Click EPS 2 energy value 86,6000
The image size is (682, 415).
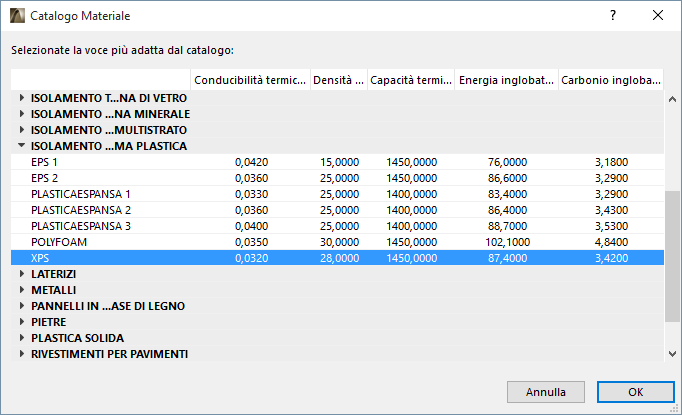point(508,178)
